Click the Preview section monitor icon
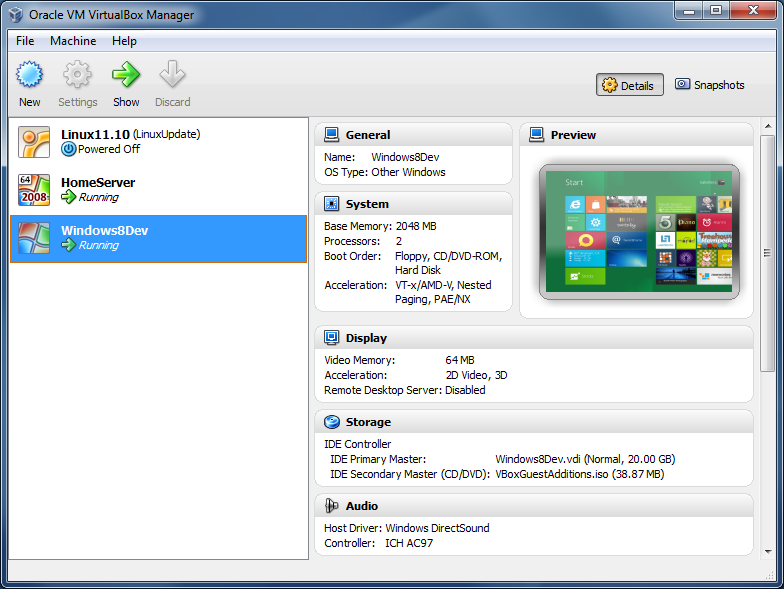Screen dimensions: 784x589 pos(536,134)
